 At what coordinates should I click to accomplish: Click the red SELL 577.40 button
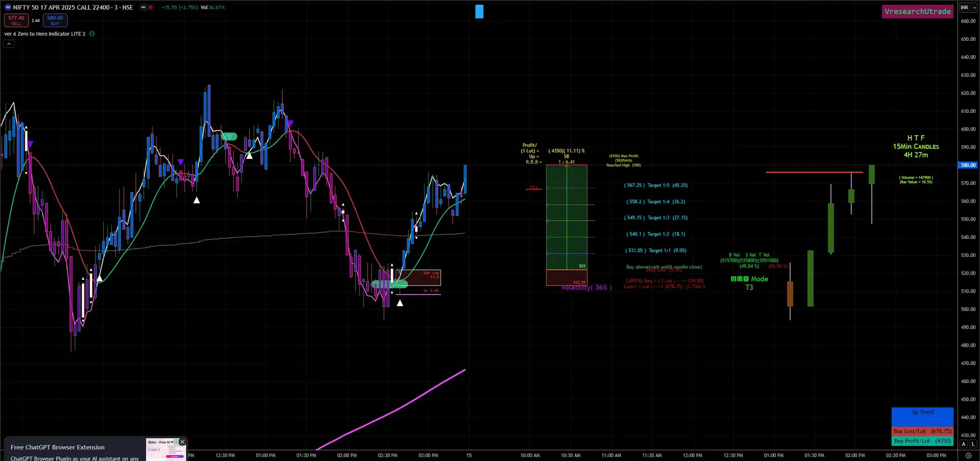[x=16, y=20]
